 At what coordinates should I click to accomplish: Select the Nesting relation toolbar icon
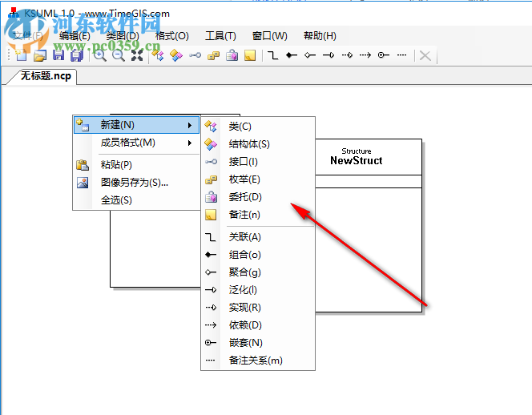[384, 55]
